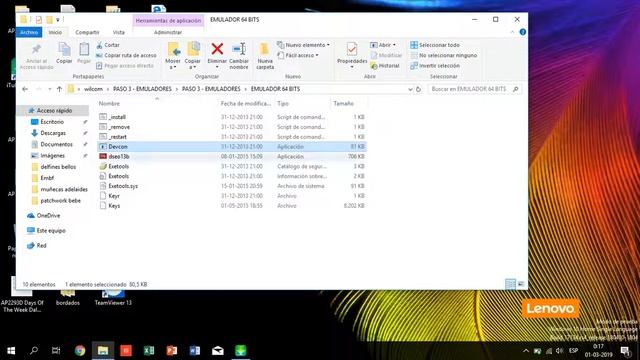
Task: Create a Nueva carpeta
Action: [265, 56]
